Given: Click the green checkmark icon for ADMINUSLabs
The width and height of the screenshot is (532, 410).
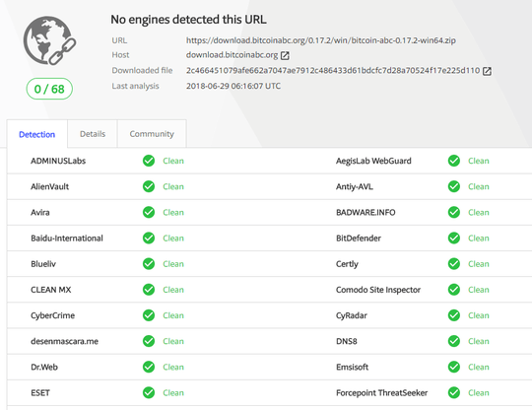Looking at the screenshot, I should pyautogui.click(x=149, y=161).
